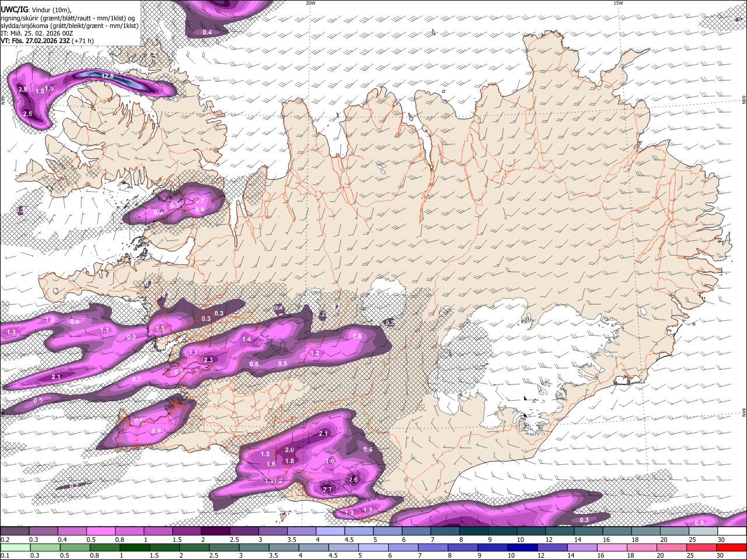The image size is (747, 560).
Task: Click the 'UWC/IG' title text
Action: click(13, 9)
